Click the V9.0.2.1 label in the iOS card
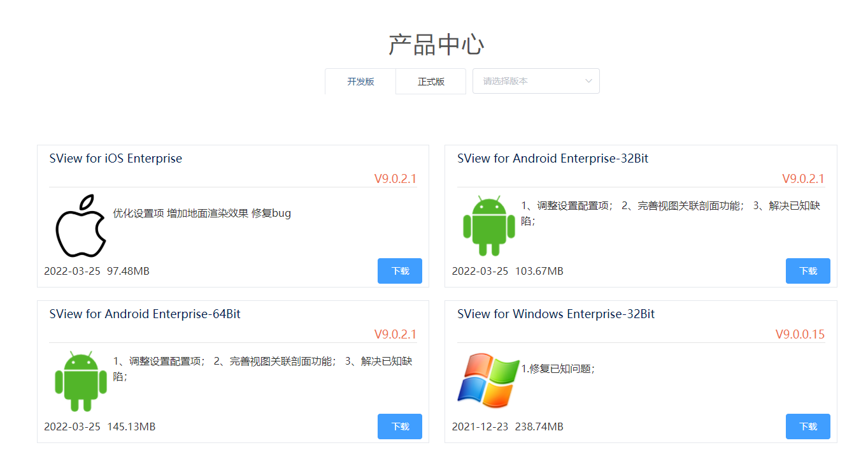Image resolution: width=868 pixels, height=452 pixels. [395, 179]
